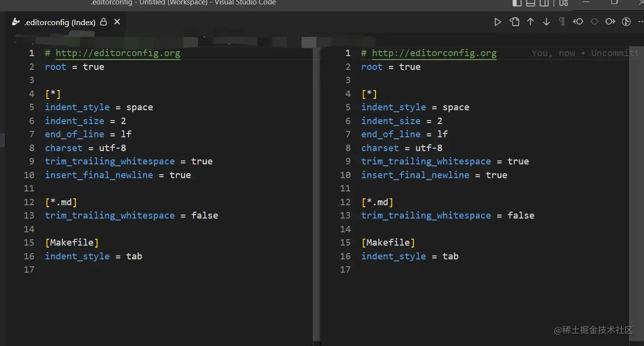Screen dimensions: 644x346
Task: Click 'indent_size' in right pane
Action: 391,121
